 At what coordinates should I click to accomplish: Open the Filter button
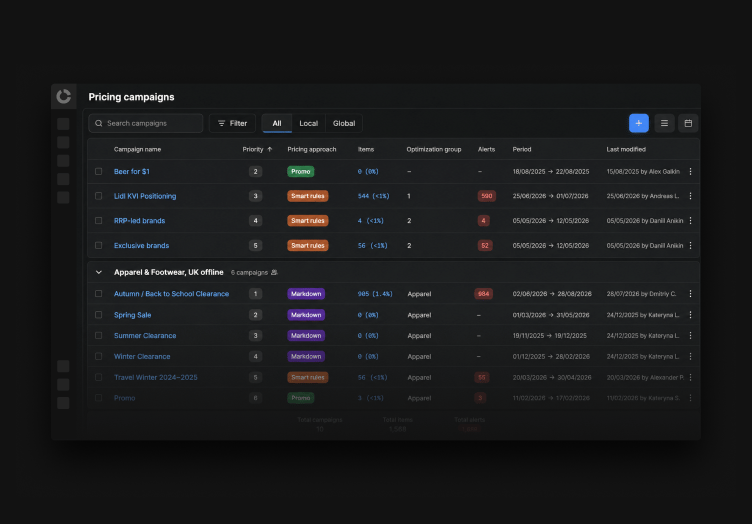(x=232, y=123)
